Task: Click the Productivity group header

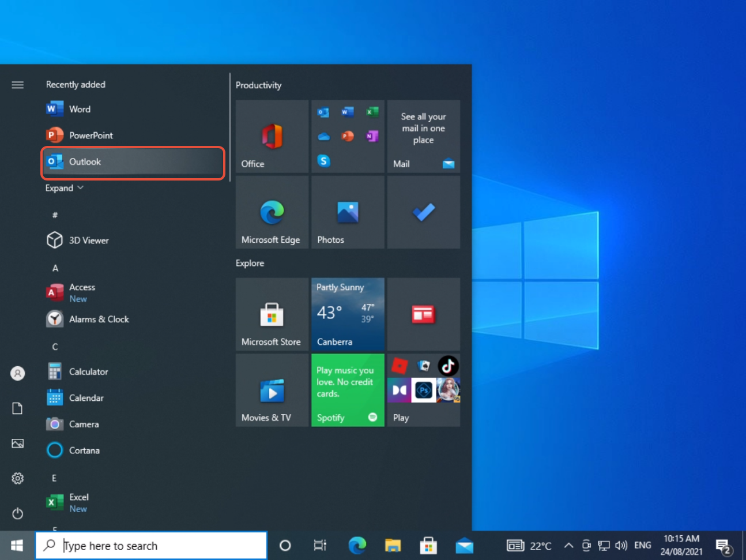Action: click(258, 85)
